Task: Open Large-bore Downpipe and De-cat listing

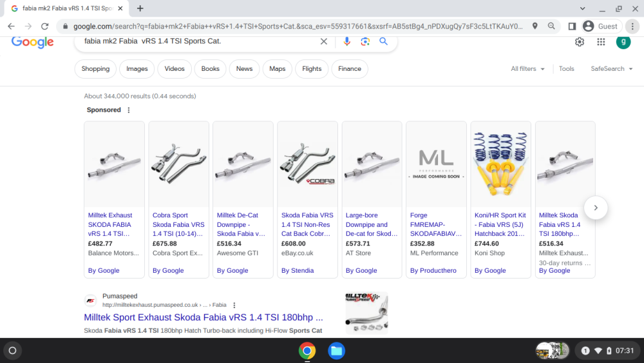Action: pyautogui.click(x=372, y=224)
